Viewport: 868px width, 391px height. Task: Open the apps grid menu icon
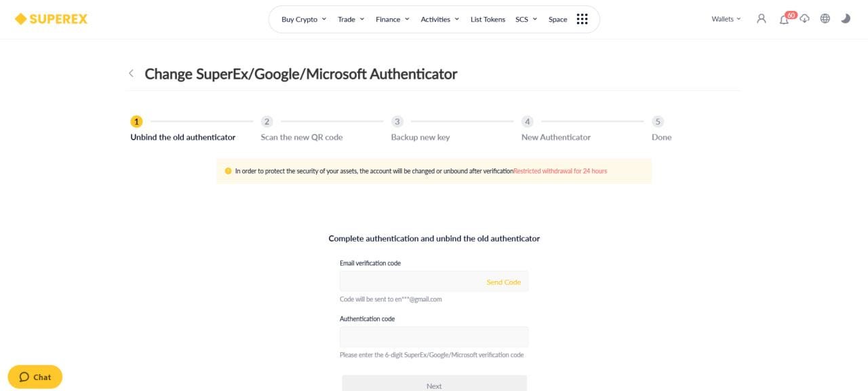[x=582, y=19]
